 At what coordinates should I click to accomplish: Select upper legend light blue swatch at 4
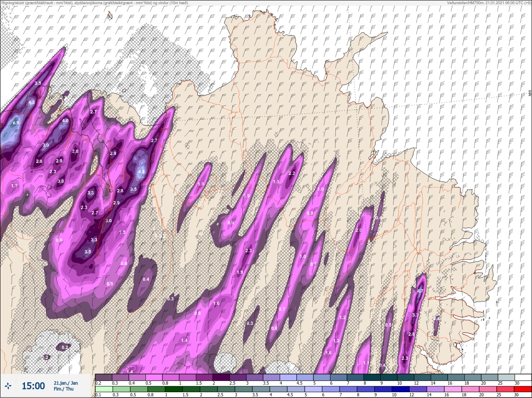289,377
